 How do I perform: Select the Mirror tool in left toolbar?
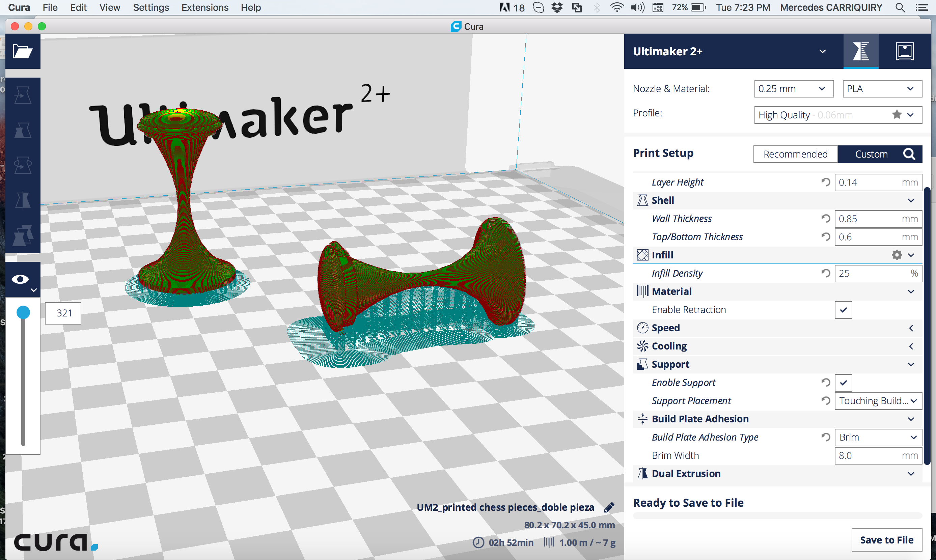[x=23, y=200]
